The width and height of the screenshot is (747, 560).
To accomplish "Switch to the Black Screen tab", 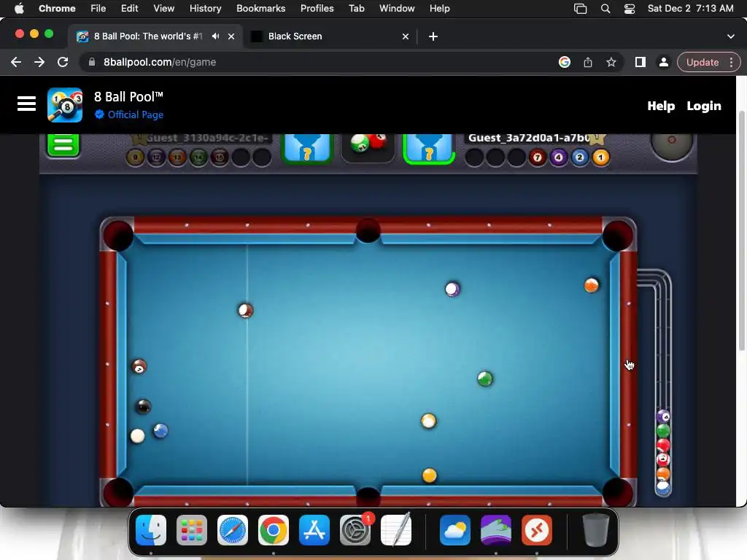I will point(329,36).
